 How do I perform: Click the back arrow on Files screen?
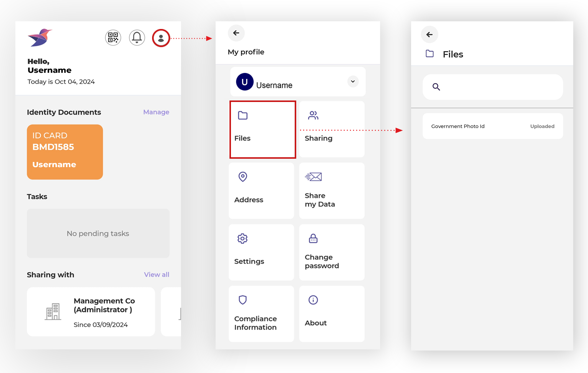click(x=430, y=34)
